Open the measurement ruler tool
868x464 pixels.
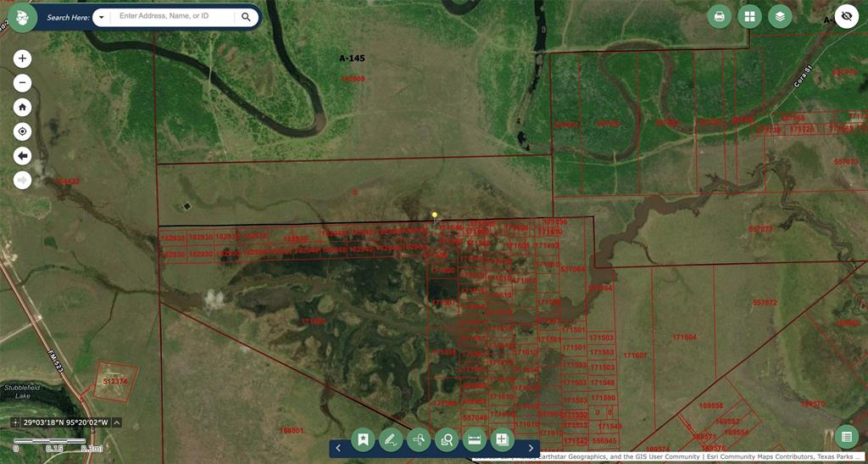(475, 439)
